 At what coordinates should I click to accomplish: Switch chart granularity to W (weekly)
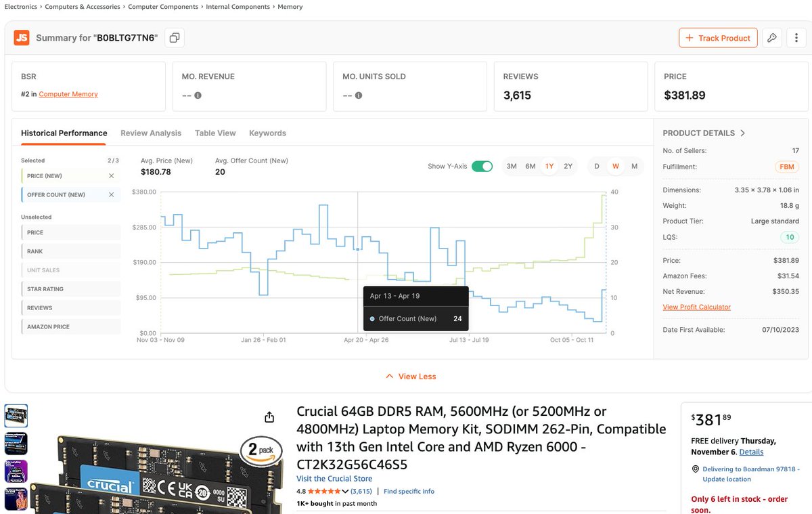616,167
